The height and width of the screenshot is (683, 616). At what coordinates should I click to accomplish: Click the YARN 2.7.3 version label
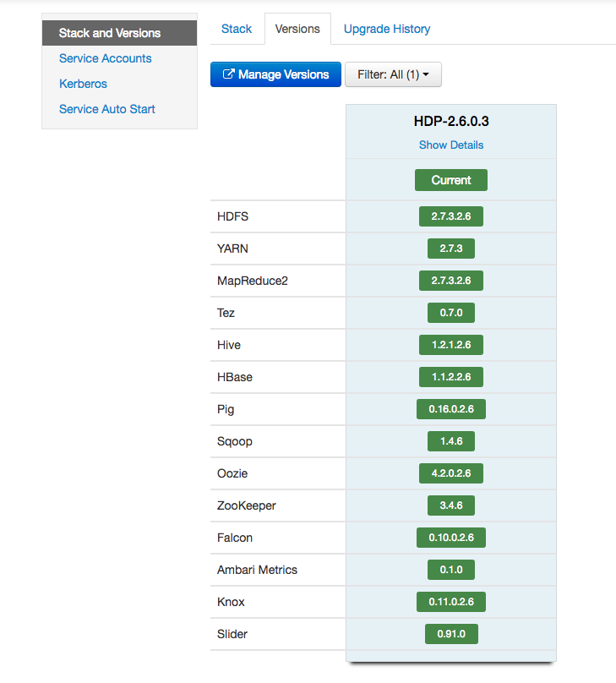(x=450, y=249)
